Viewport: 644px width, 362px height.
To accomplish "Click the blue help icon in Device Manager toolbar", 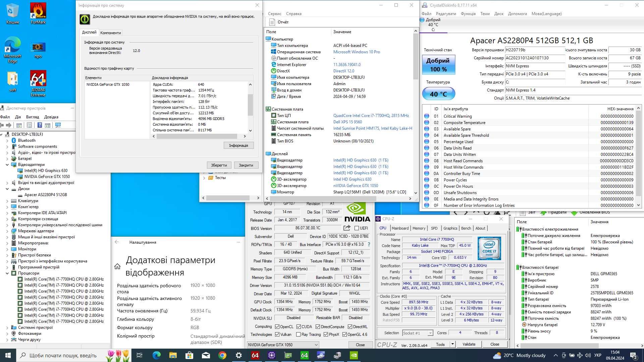I will point(40,125).
